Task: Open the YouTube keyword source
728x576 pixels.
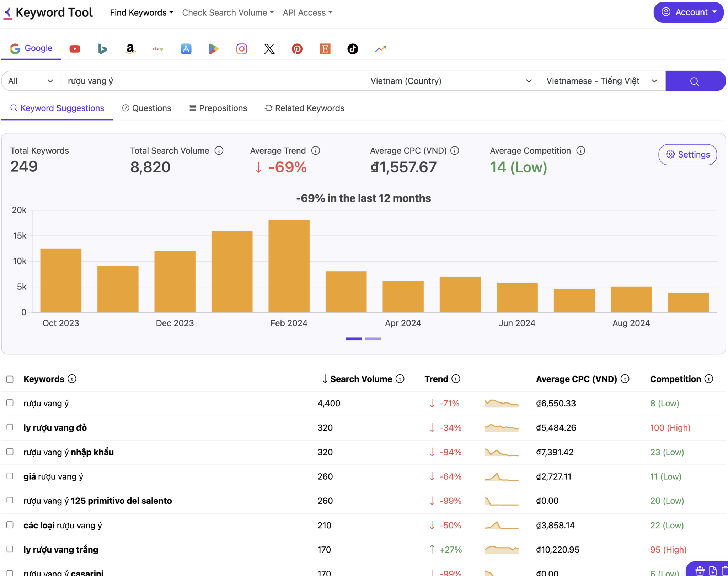Action: 75,49
